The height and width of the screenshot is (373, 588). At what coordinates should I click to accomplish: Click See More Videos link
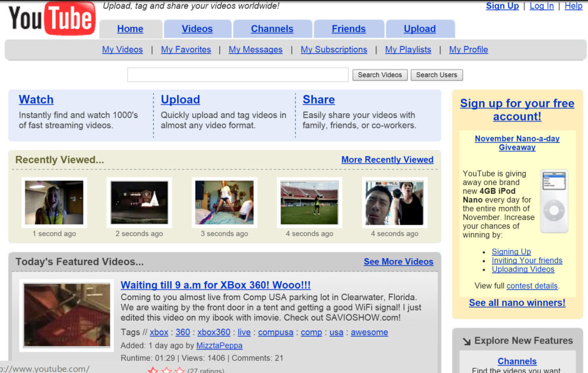click(399, 262)
